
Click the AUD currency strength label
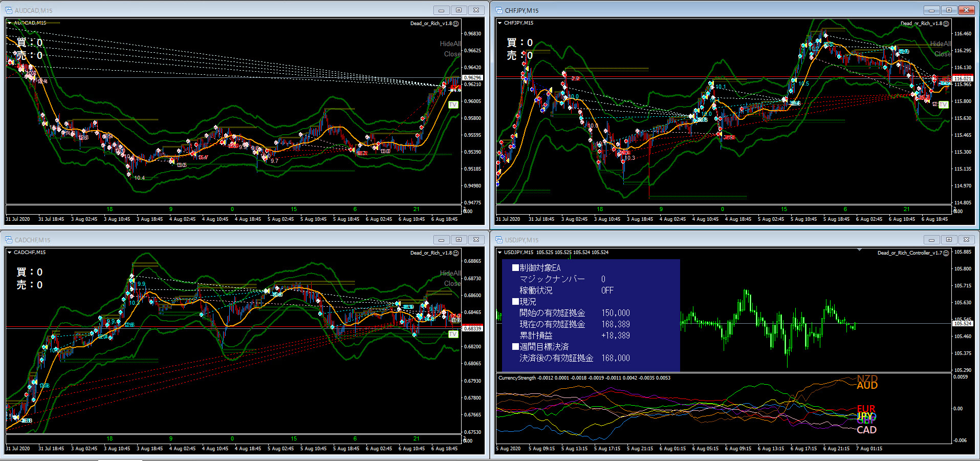(867, 386)
